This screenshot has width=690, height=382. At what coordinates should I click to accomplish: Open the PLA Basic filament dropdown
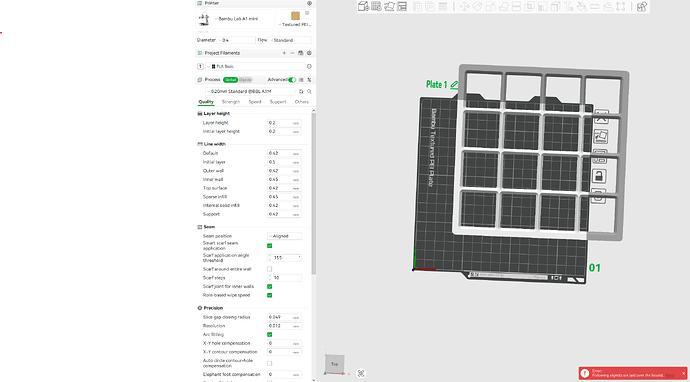[x=255, y=66]
